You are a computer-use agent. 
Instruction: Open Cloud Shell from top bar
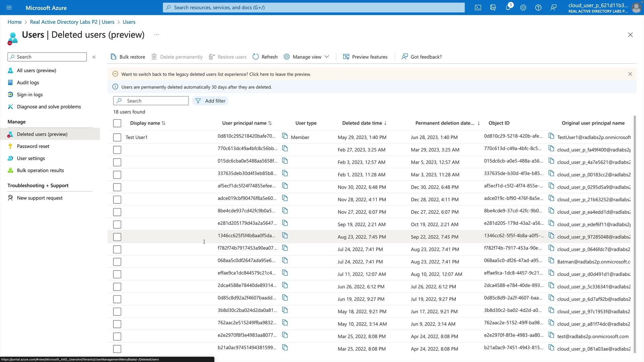click(x=478, y=7)
